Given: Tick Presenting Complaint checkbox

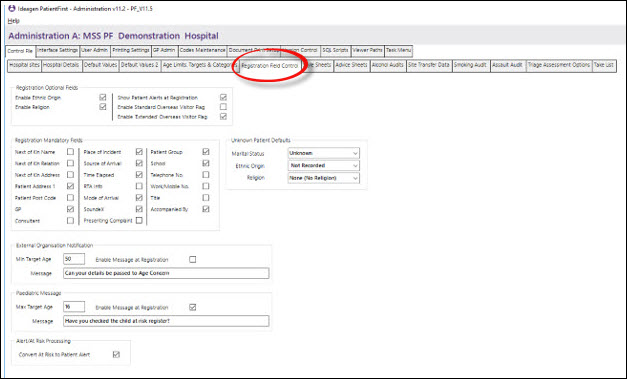Looking at the screenshot, I should (x=139, y=221).
